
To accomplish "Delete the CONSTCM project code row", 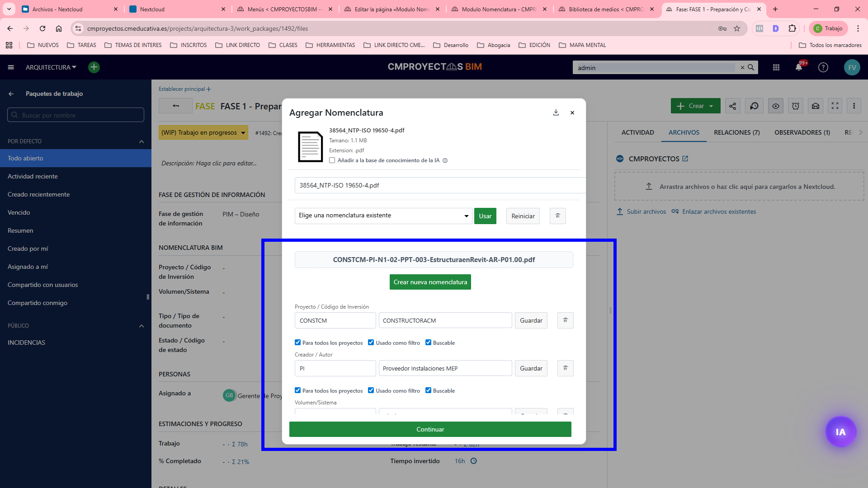I will click(x=565, y=320).
